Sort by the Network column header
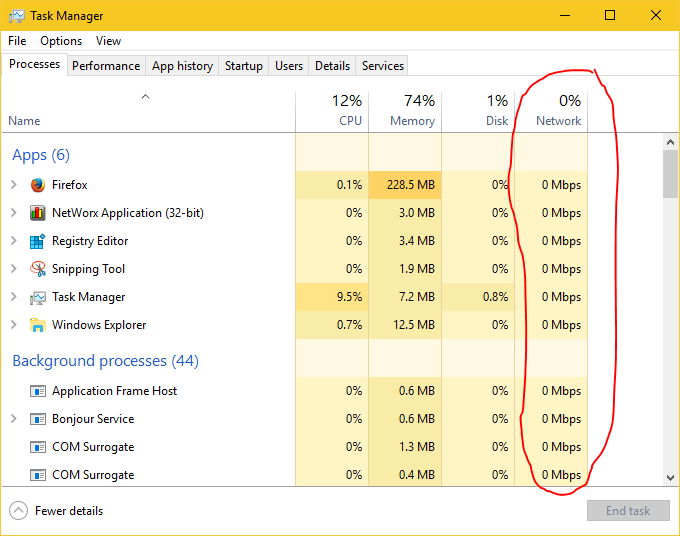 (551, 111)
